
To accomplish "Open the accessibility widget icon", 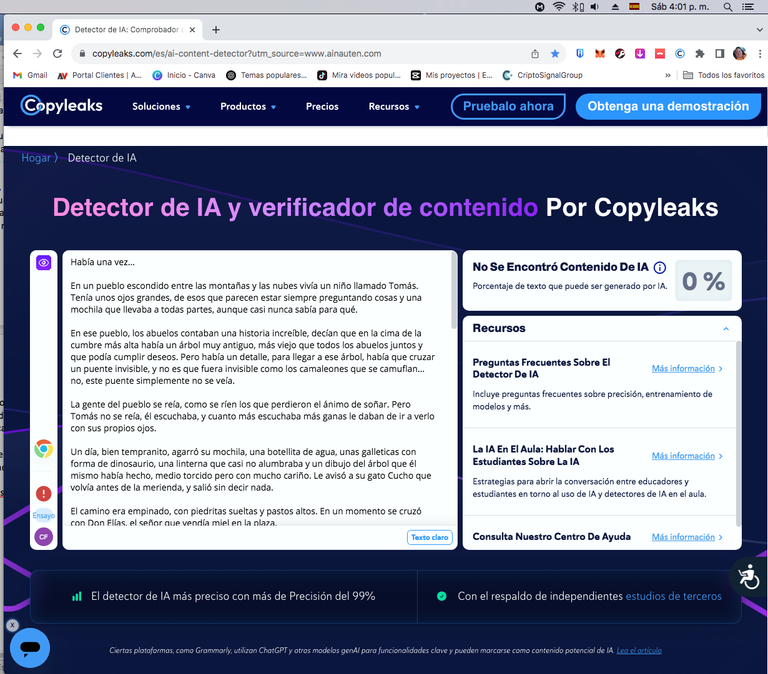I will click(749, 577).
